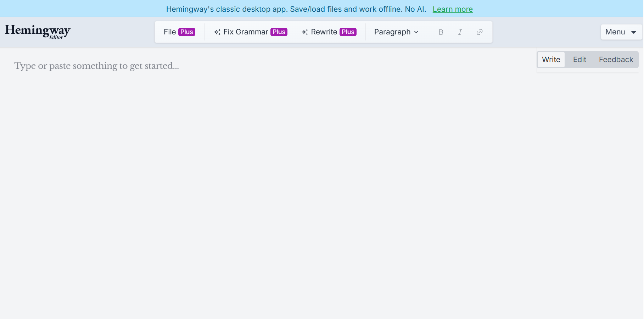Switch to the Write tab
Screen dimensions: 644x319
551,60
